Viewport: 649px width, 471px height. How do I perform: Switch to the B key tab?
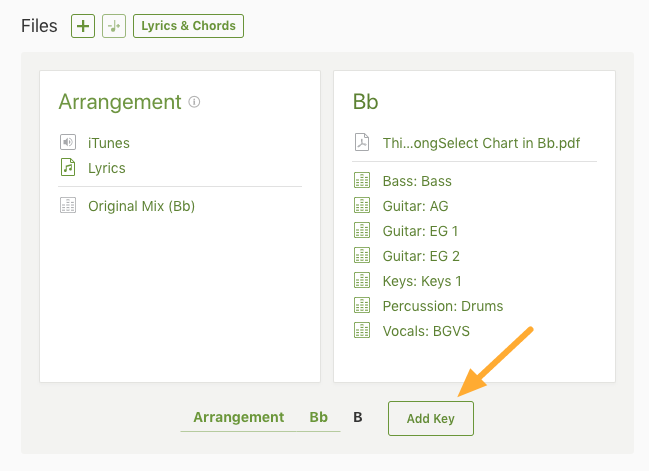tap(358, 417)
